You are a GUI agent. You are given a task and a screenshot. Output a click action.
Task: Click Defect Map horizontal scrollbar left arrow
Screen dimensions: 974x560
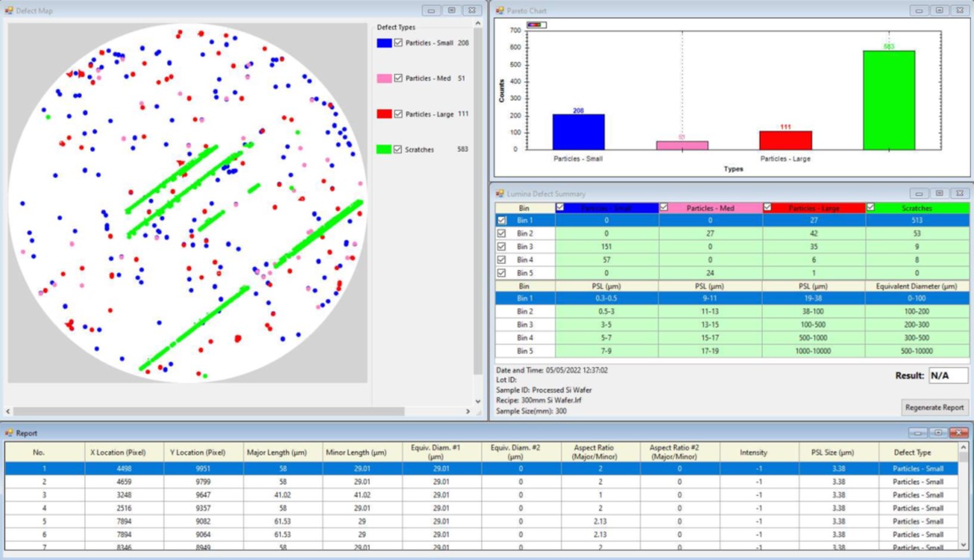pos(8,411)
